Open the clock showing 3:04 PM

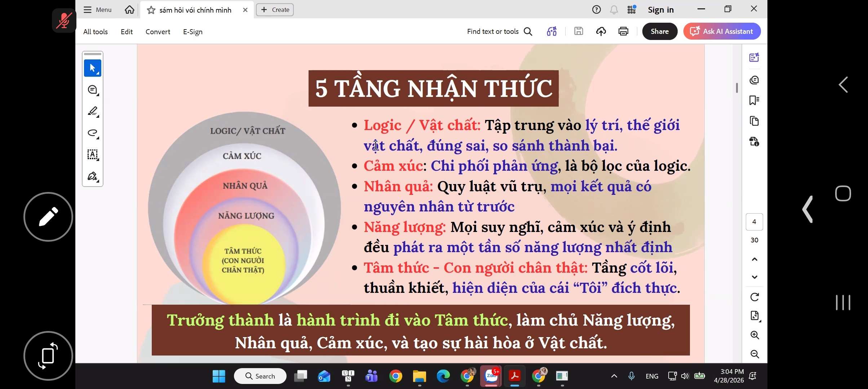[729, 376]
